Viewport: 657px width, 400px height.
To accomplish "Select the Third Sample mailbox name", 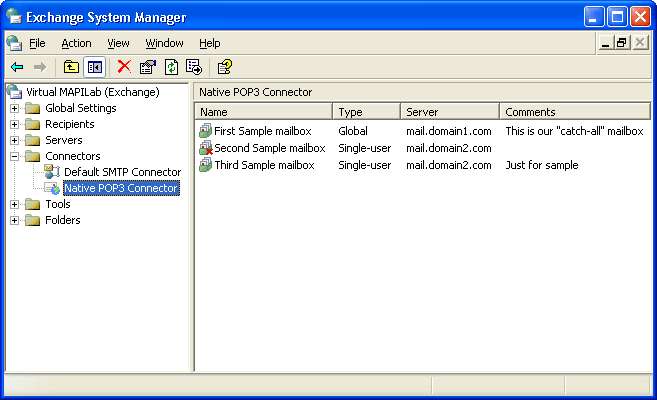I will pos(264,165).
